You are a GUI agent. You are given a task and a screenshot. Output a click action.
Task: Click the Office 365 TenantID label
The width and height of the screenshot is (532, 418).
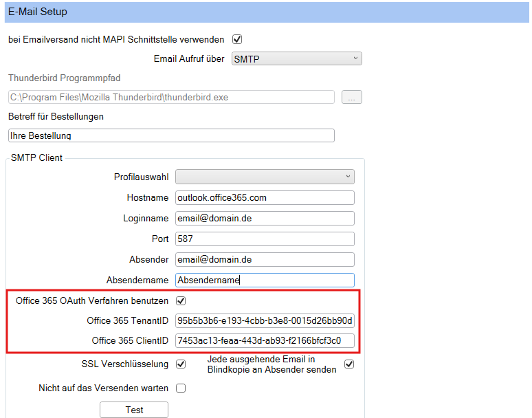pos(128,320)
